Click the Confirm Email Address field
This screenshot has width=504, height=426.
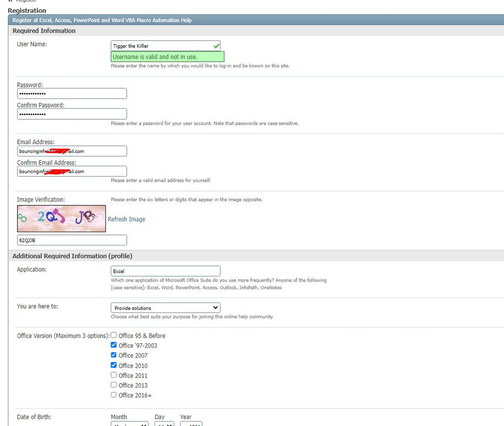pos(72,171)
